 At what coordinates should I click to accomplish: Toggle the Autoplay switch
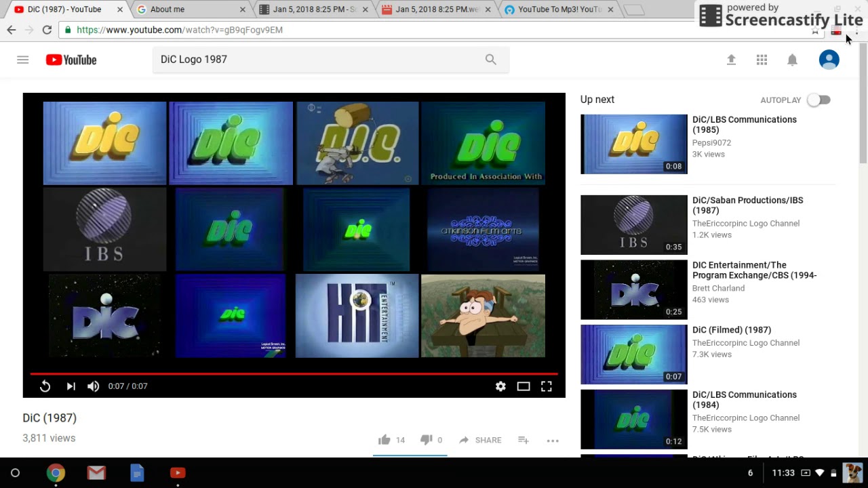818,100
